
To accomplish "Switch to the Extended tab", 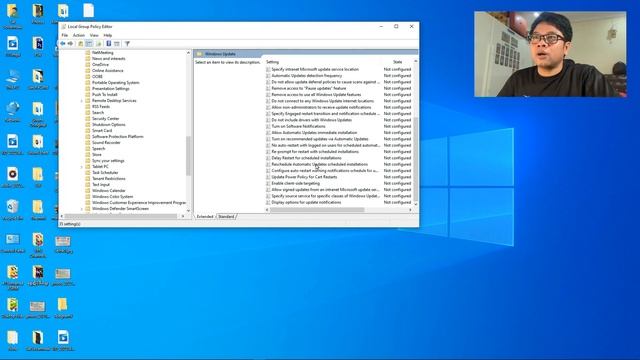I will (x=205, y=216).
